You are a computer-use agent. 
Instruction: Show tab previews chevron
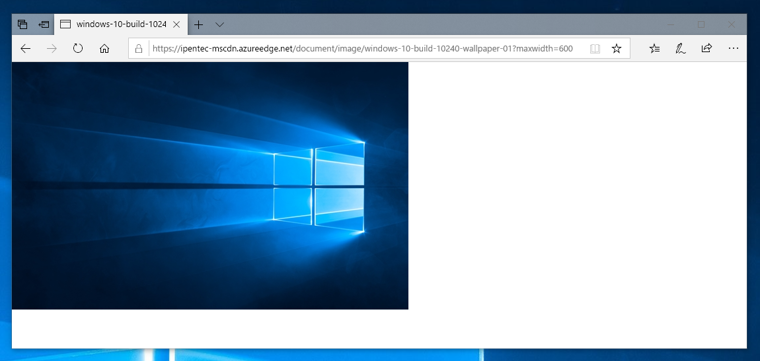click(x=220, y=24)
